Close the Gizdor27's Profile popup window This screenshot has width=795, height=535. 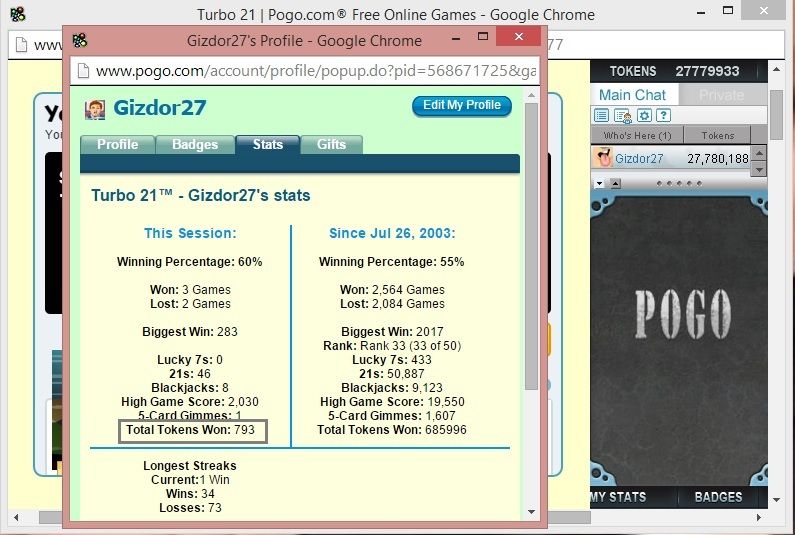pos(518,37)
